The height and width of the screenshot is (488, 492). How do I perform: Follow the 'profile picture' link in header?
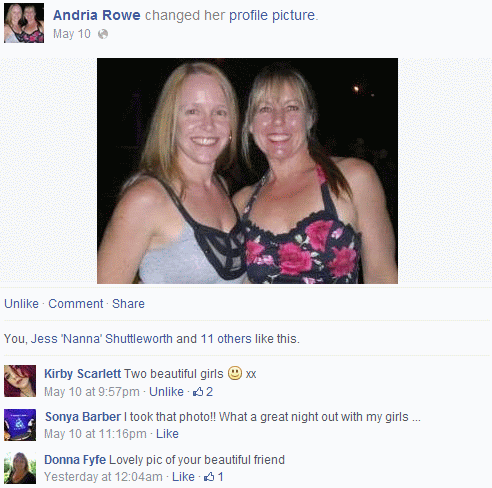click(x=272, y=15)
